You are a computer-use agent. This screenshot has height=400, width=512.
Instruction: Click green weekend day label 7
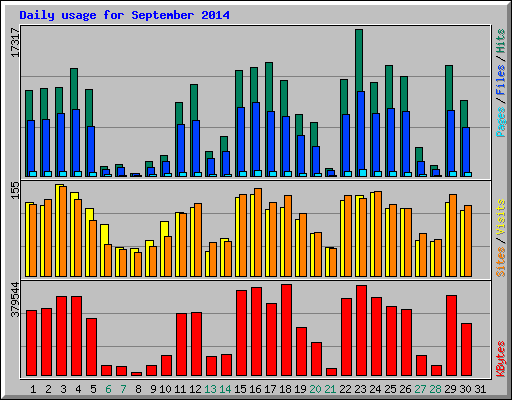point(123,389)
